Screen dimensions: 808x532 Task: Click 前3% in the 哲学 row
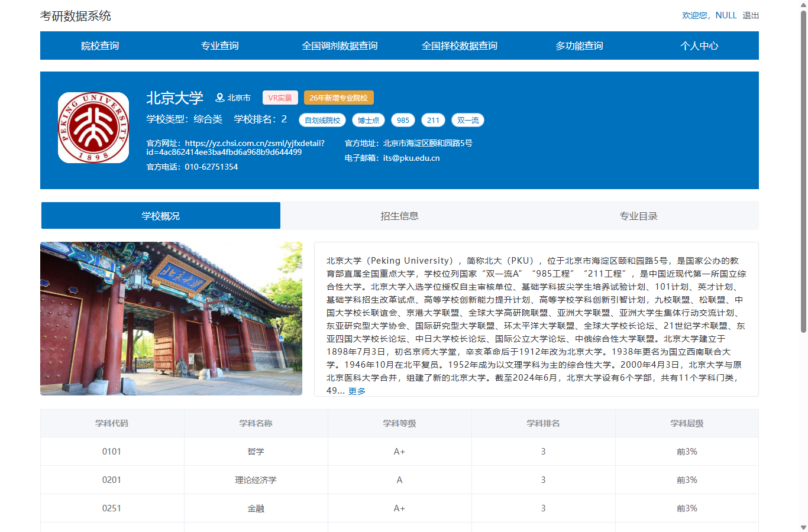(687, 452)
